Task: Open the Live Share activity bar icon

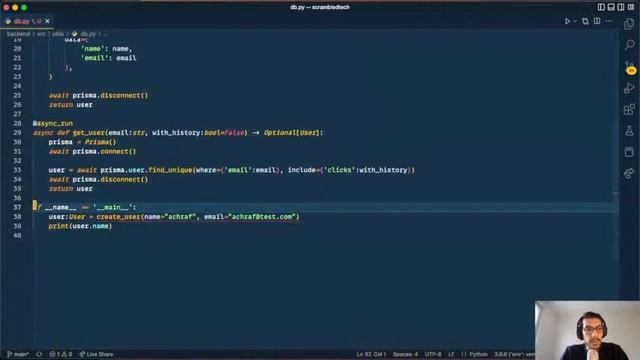Action: [629, 173]
